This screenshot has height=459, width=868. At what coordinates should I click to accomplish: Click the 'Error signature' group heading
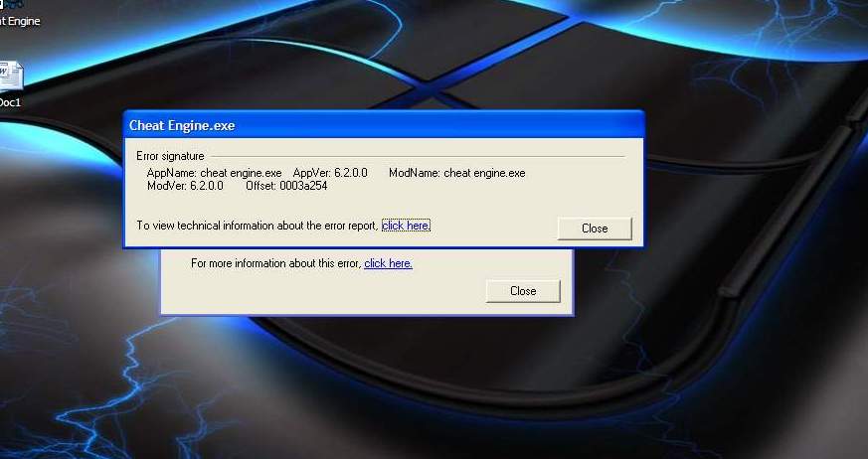170,156
